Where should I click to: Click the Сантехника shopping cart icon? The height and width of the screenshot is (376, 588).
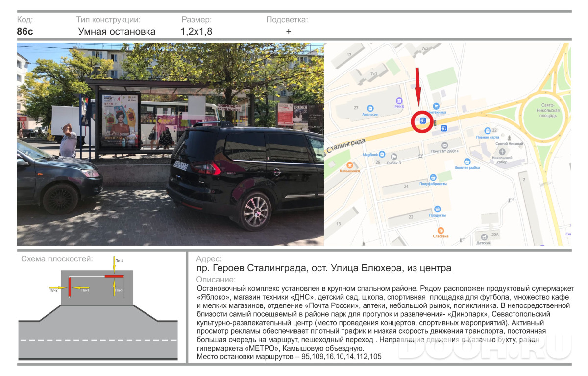[436, 106]
